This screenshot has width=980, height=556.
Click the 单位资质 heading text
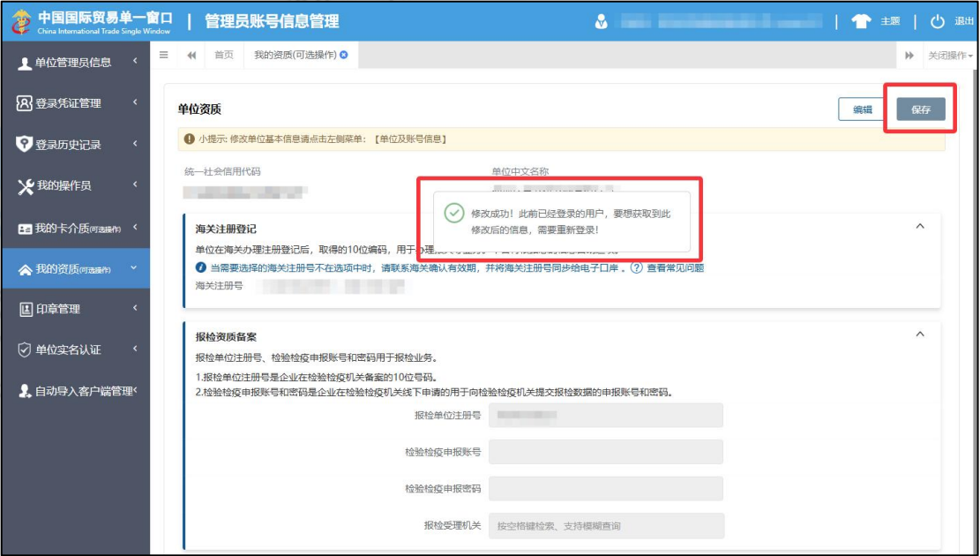pos(199,109)
